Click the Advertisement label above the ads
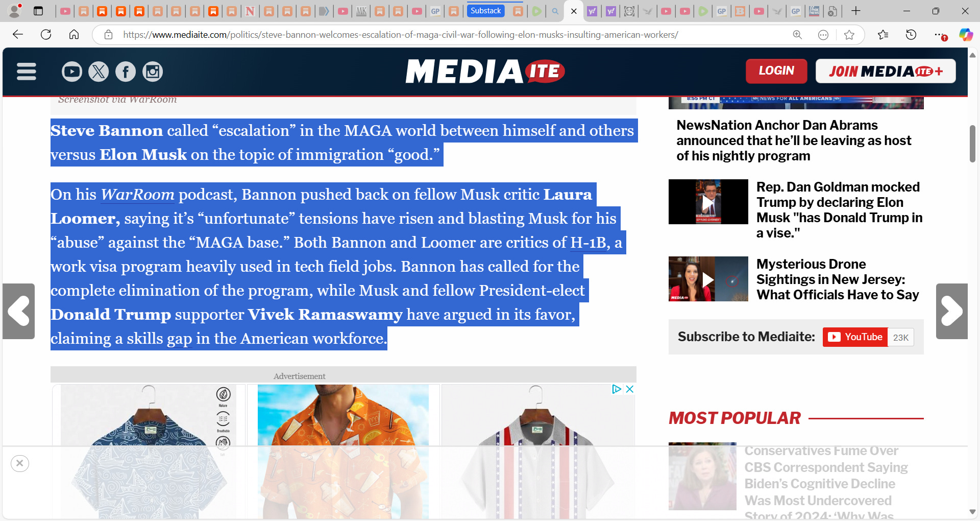This screenshot has height=521, width=980. pyautogui.click(x=299, y=376)
